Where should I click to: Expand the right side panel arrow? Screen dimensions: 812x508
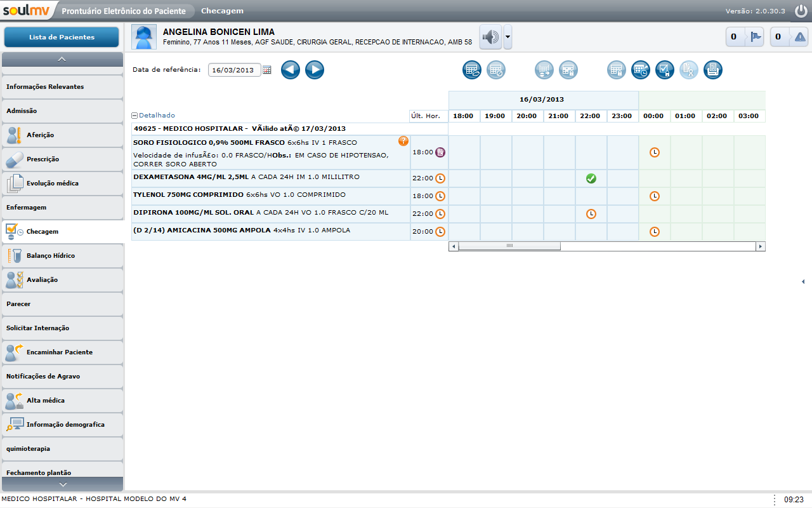click(x=803, y=281)
